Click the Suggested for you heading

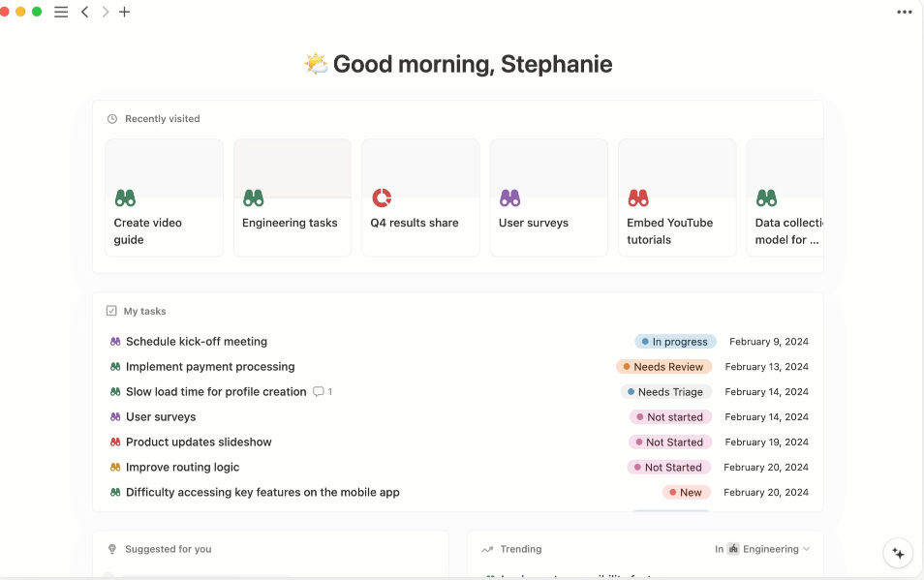pyautogui.click(x=169, y=549)
